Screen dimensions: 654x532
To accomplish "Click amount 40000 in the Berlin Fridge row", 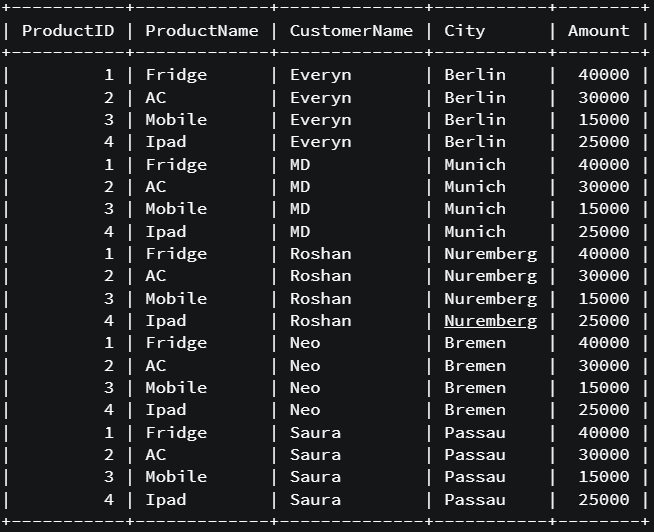I will 604,75.
